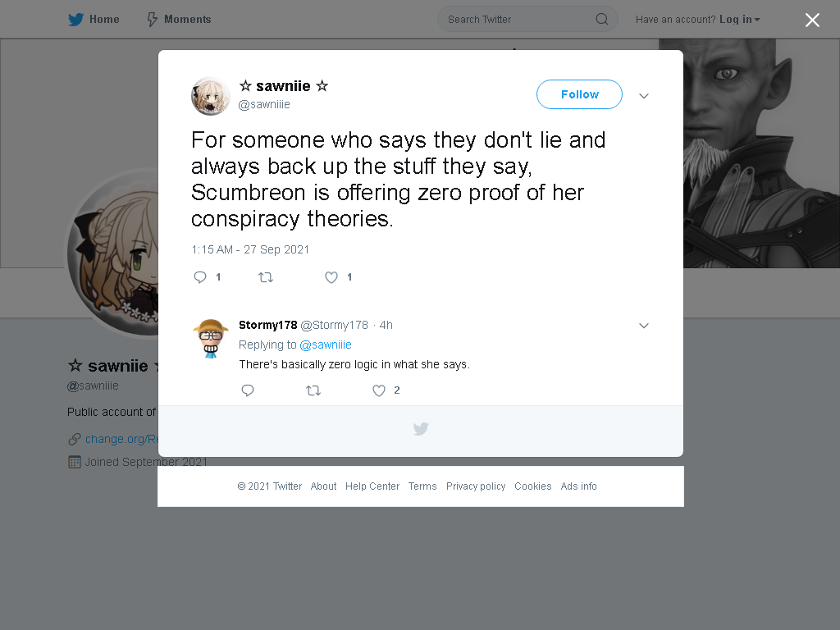Image resolution: width=840 pixels, height=630 pixels.
Task: Open the Privacy policy footer link
Action: click(x=476, y=486)
